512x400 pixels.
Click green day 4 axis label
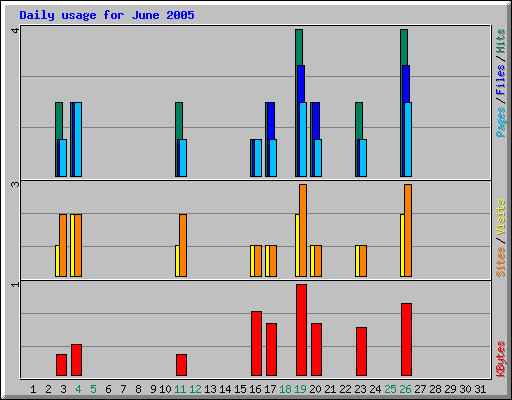78,389
